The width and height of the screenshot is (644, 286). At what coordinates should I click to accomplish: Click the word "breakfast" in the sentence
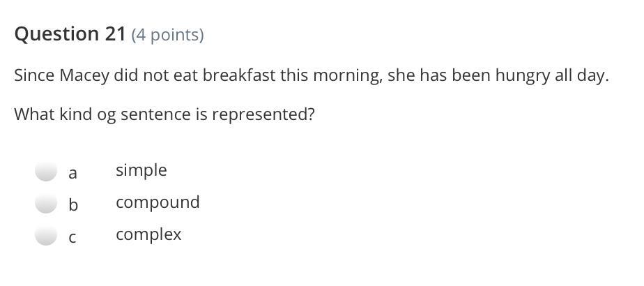pyautogui.click(x=240, y=75)
